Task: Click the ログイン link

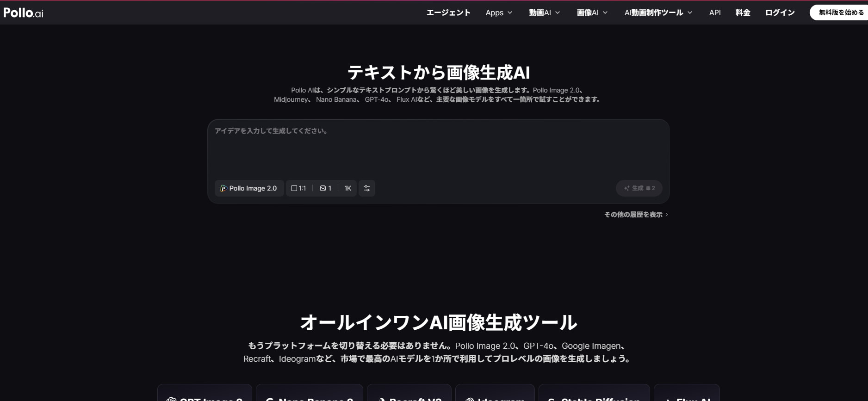Action: pos(780,12)
